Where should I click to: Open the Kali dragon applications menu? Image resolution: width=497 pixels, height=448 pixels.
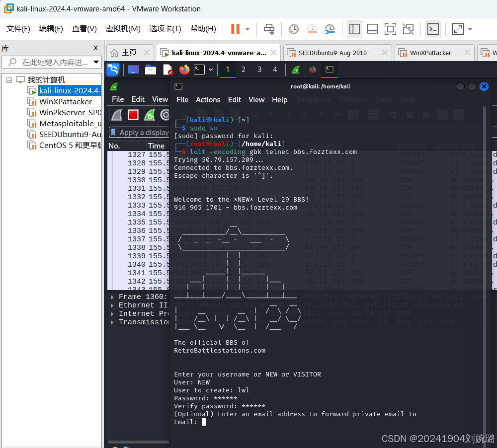(113, 70)
